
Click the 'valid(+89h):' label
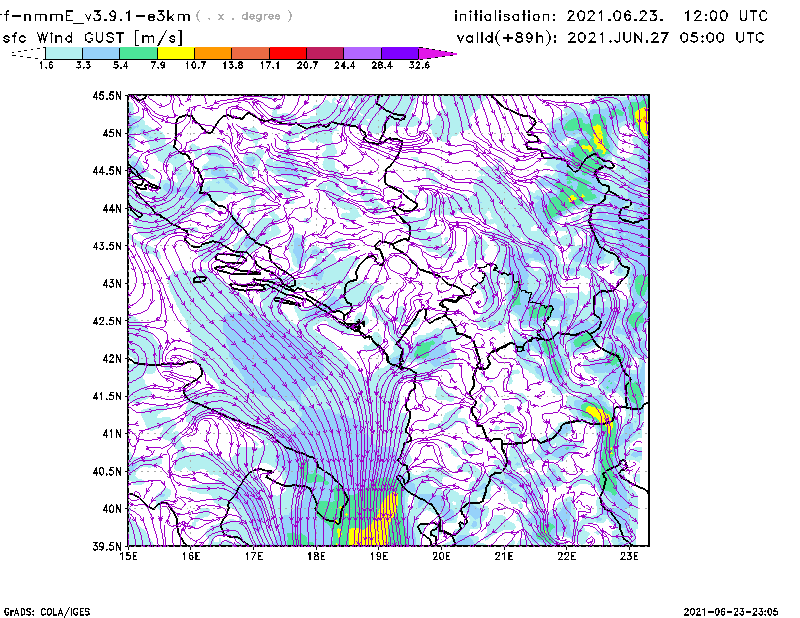pos(507,38)
